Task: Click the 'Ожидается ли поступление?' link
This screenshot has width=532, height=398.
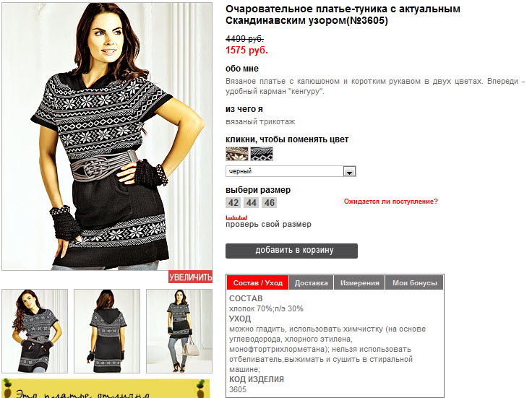Action: pos(391,202)
